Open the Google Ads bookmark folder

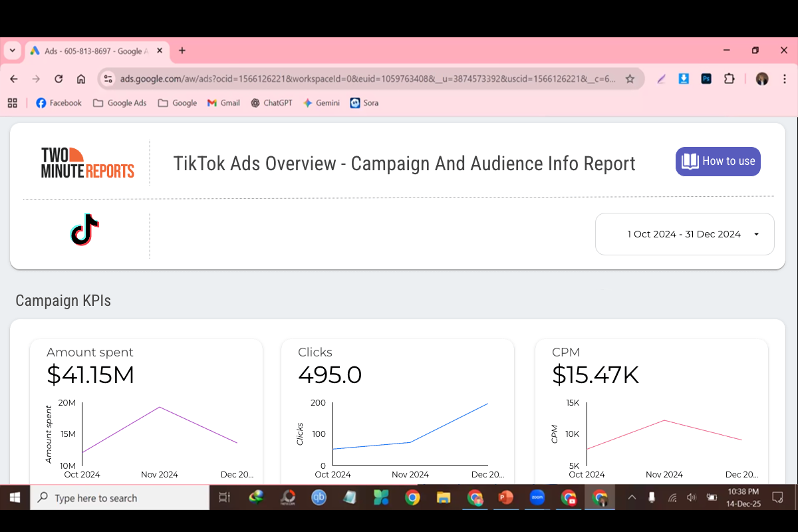(120, 103)
